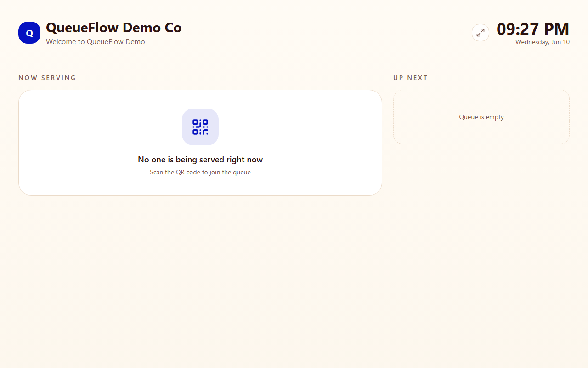Toggle fullscreen with the expand arrows icon
The width and height of the screenshot is (588, 368).
click(481, 33)
